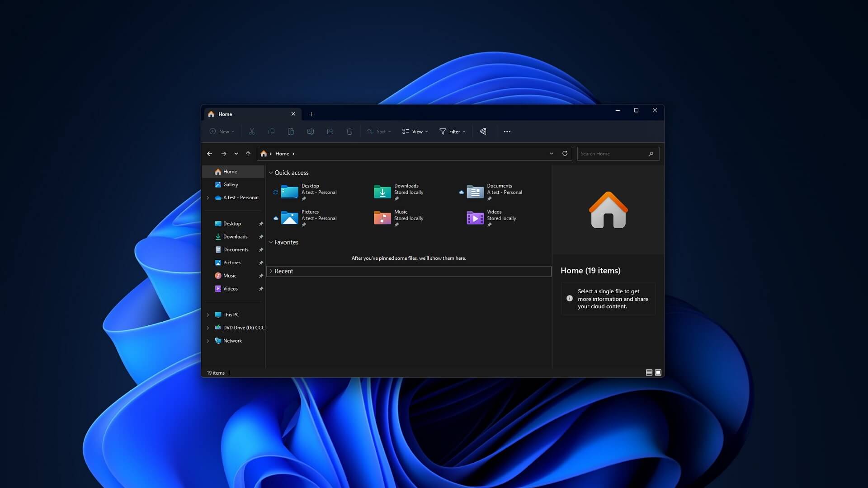The height and width of the screenshot is (488, 868).
Task: Click the Paste toolbar icon
Action: [290, 131]
